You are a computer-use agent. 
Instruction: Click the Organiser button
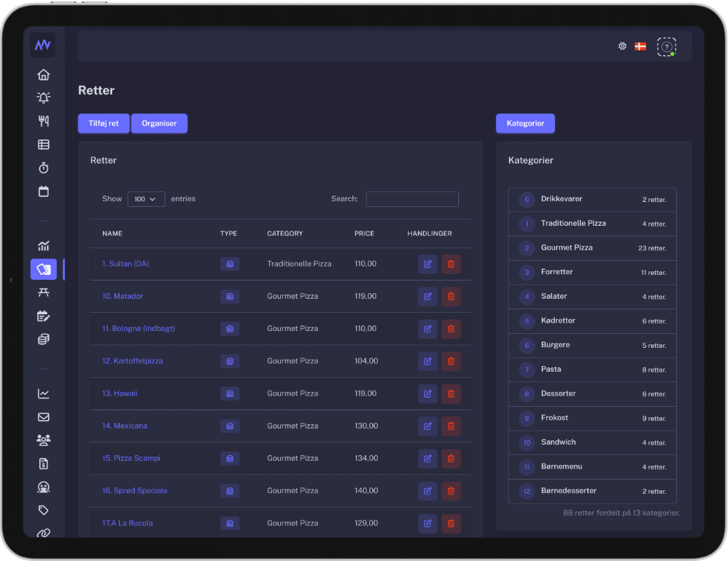point(159,123)
